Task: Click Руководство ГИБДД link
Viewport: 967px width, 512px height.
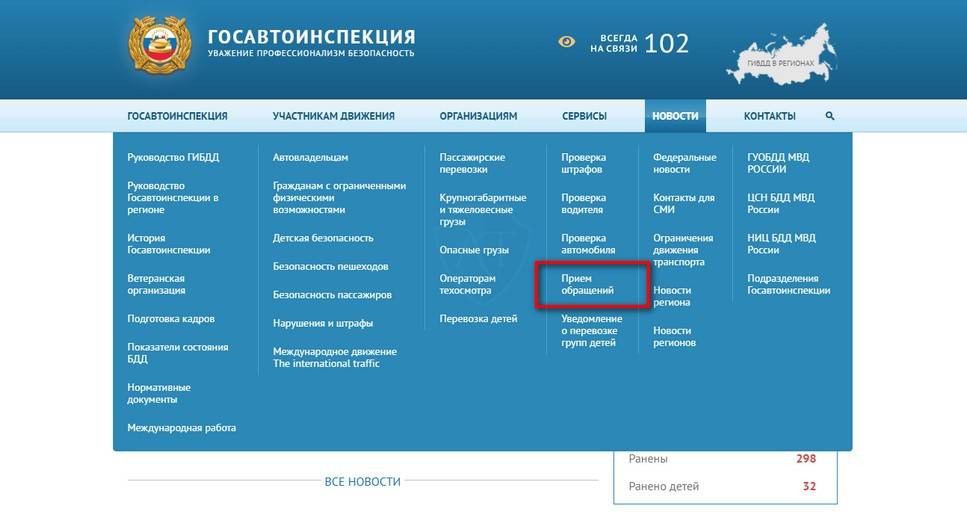Action: [172, 157]
